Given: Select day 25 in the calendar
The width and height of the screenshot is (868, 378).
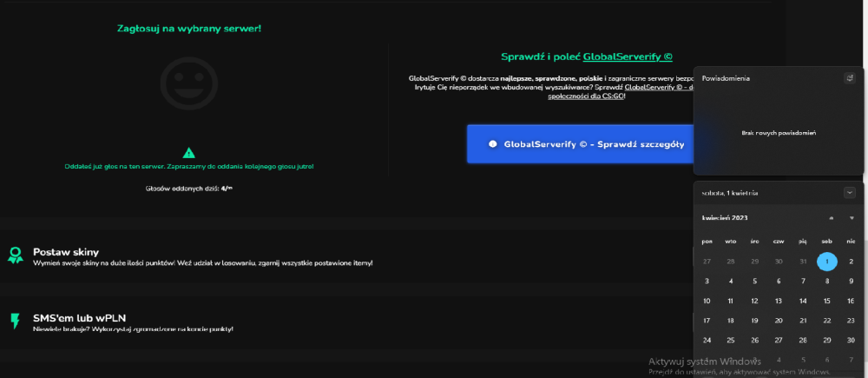Looking at the screenshot, I should (x=731, y=341).
